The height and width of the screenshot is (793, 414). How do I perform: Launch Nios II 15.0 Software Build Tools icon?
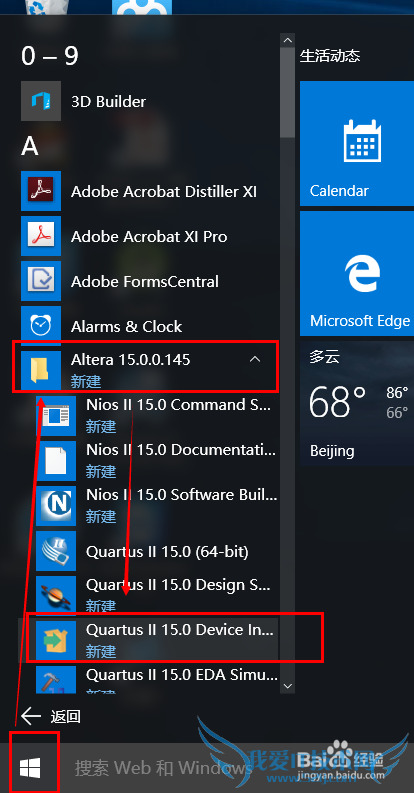56,506
